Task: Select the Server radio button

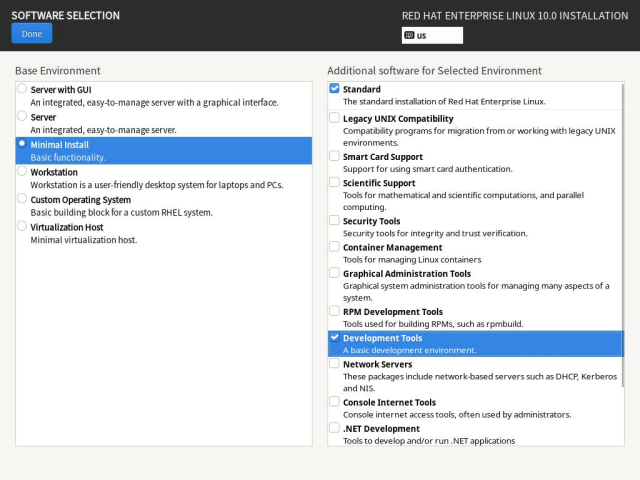Action: click(x=22, y=116)
